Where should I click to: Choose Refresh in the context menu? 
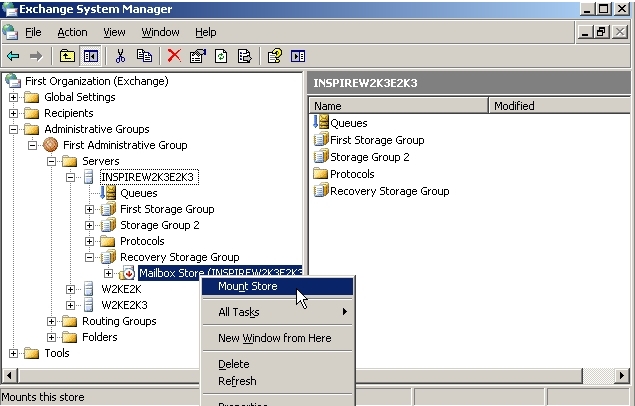[278, 381]
